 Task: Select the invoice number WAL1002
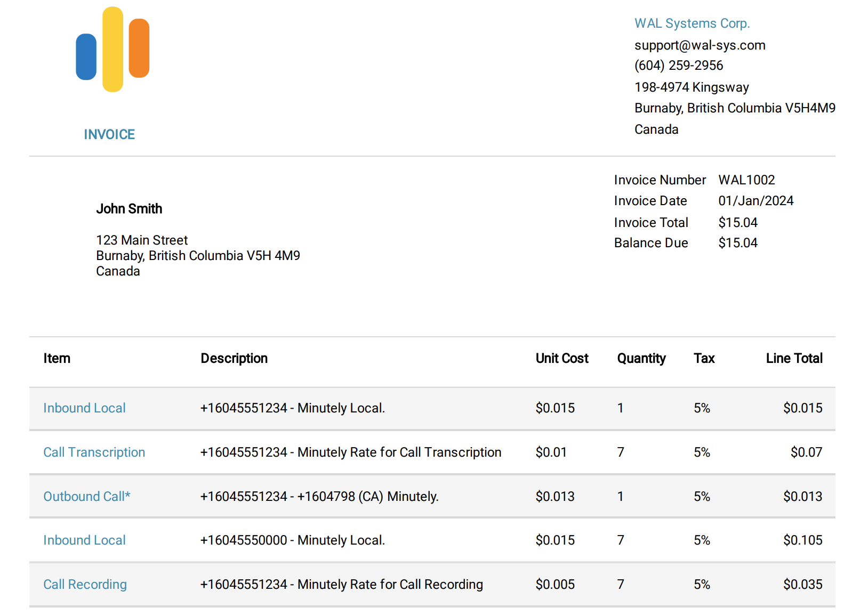(747, 180)
